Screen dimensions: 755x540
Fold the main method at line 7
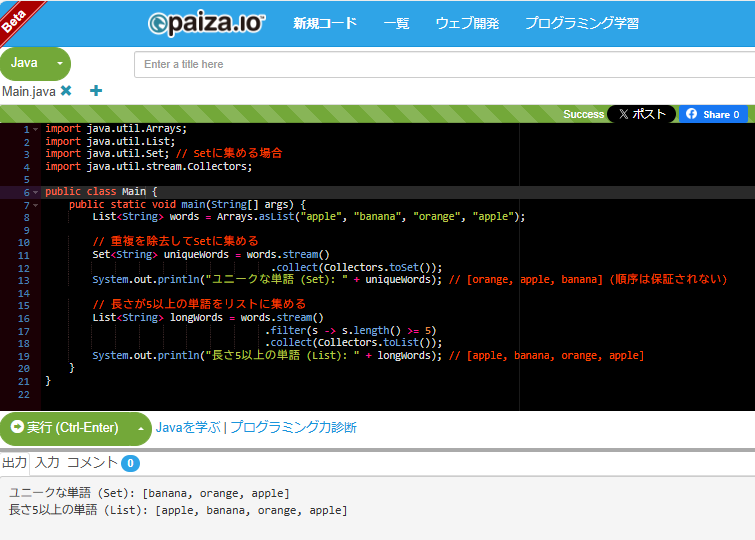coord(36,204)
